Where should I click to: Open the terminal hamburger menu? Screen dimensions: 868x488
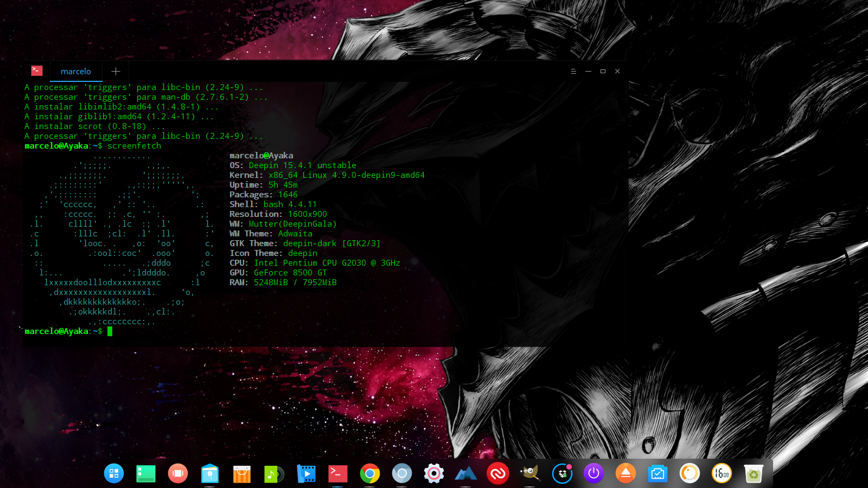573,71
